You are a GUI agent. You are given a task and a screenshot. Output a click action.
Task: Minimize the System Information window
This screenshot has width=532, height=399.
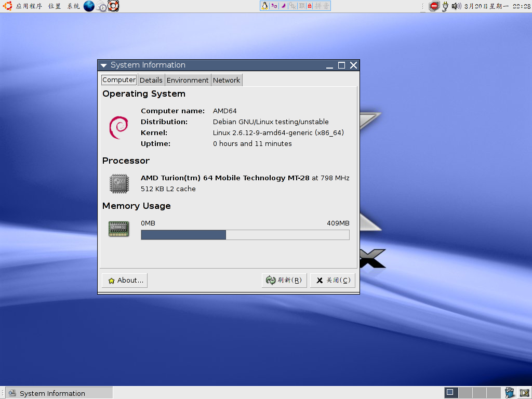tap(329, 65)
